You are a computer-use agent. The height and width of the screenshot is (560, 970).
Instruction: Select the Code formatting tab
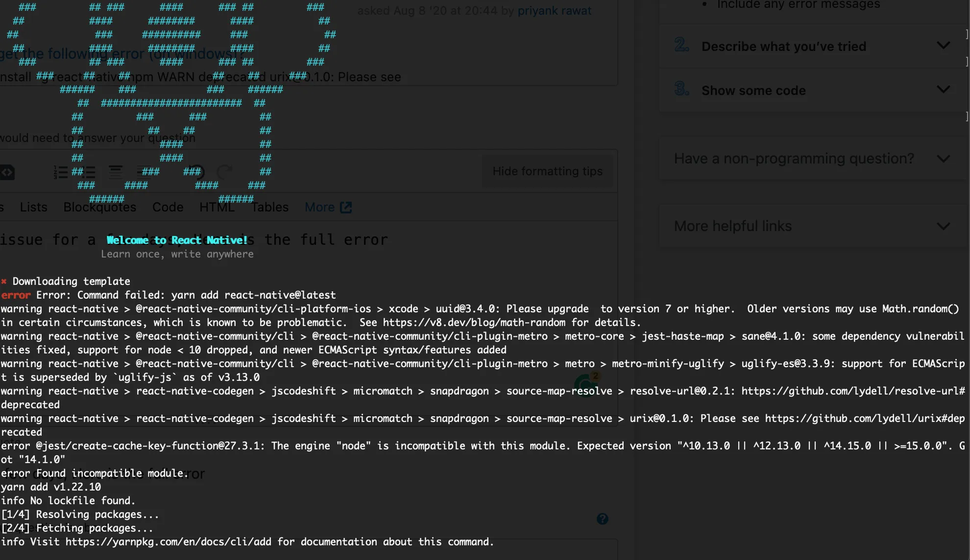168,207
